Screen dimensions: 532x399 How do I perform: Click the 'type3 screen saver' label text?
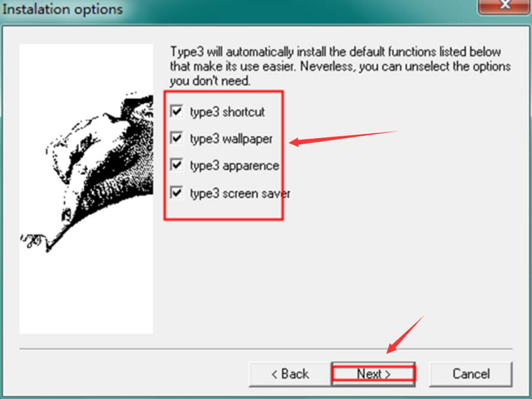(x=240, y=193)
